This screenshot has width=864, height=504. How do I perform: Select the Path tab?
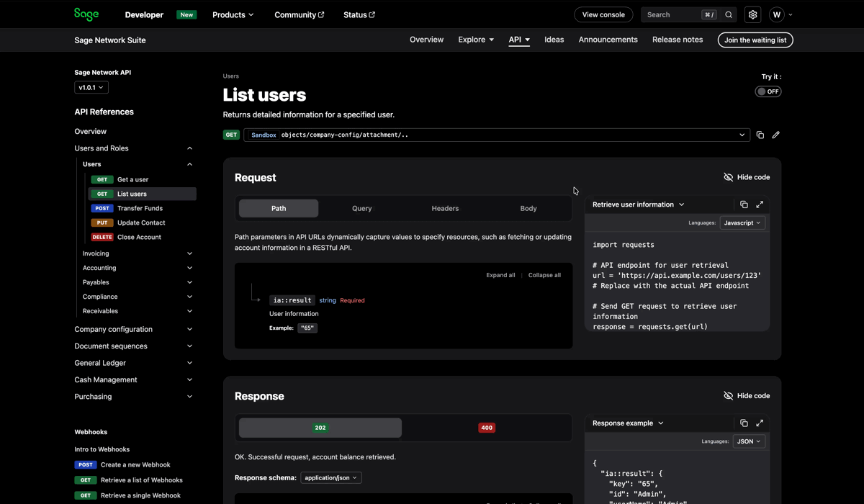(x=279, y=208)
